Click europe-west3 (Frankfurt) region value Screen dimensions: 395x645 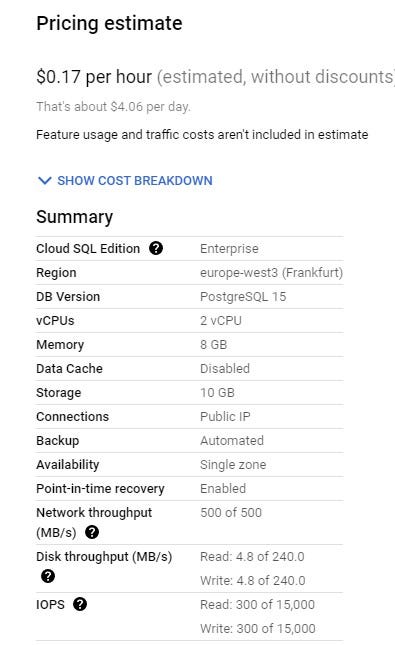tap(271, 272)
